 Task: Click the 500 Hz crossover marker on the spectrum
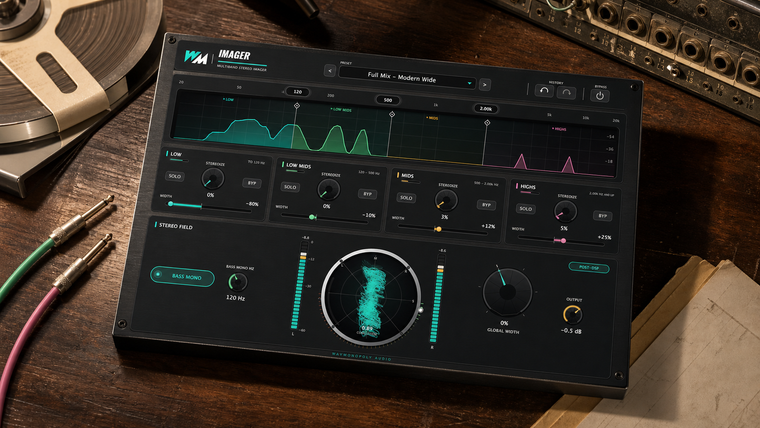click(392, 114)
